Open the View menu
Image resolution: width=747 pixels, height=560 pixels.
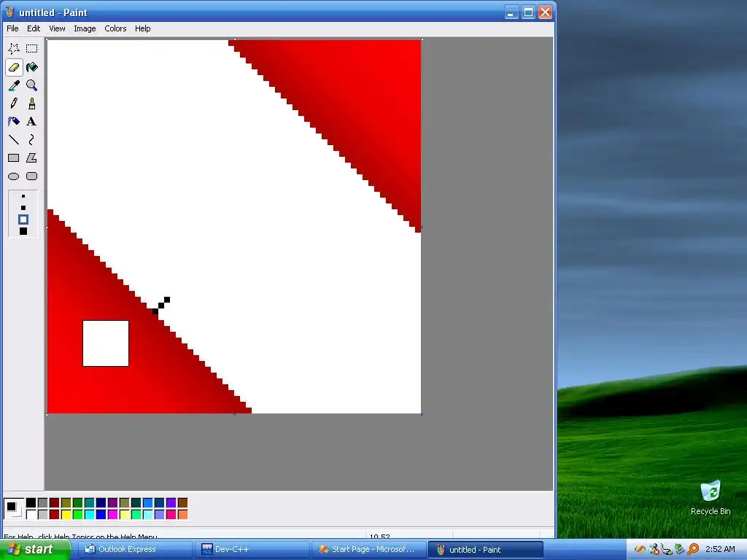[x=57, y=28]
